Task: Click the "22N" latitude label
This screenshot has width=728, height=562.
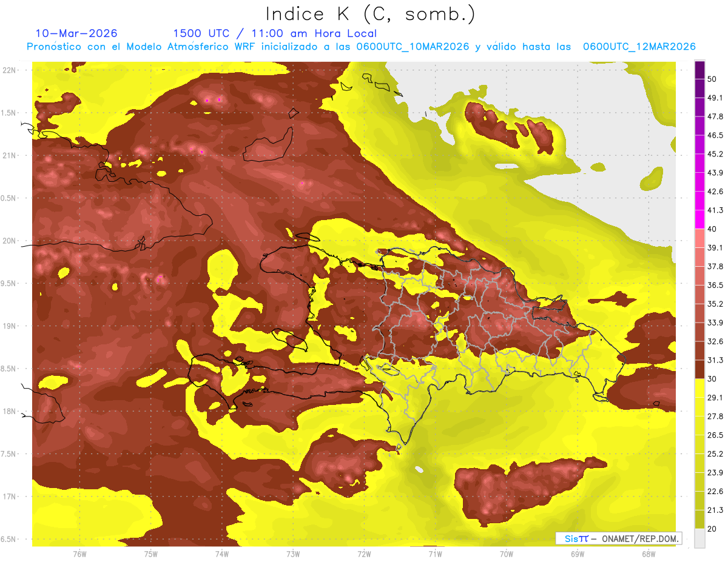Action: (x=10, y=70)
